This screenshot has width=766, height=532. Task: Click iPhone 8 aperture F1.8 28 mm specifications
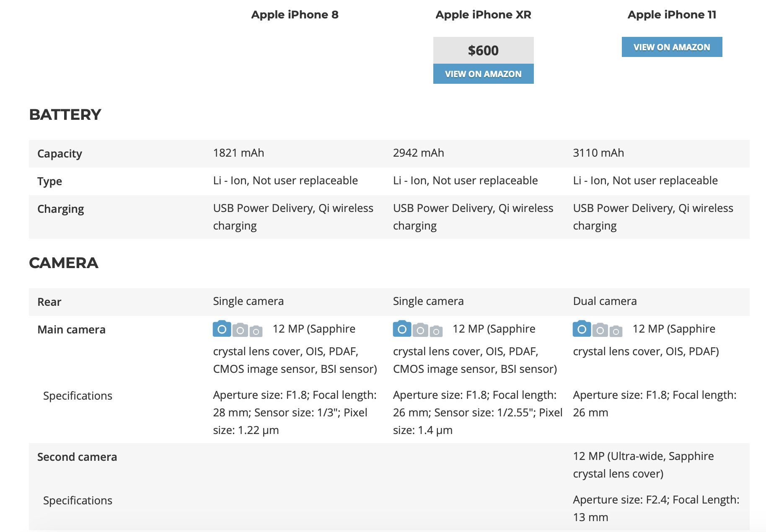click(x=295, y=413)
